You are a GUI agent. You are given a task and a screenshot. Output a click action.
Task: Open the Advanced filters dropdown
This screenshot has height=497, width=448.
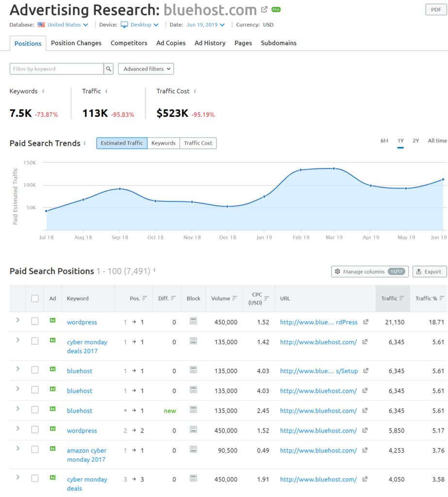[146, 69]
